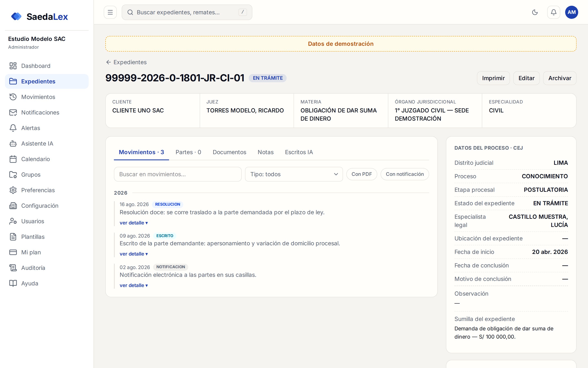Open Dashboard menu item
The width and height of the screenshot is (588, 368).
pos(47,66)
